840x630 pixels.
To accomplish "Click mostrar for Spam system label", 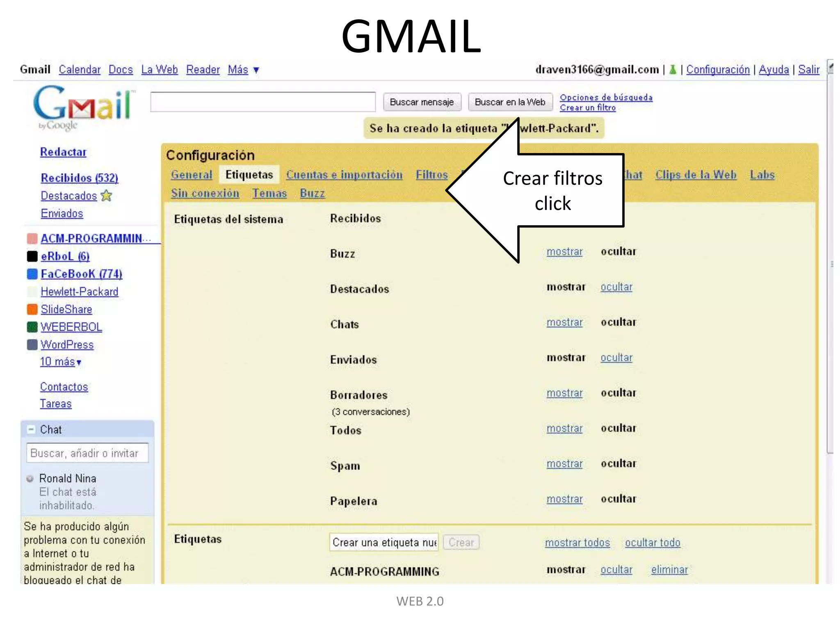I will coord(564,463).
